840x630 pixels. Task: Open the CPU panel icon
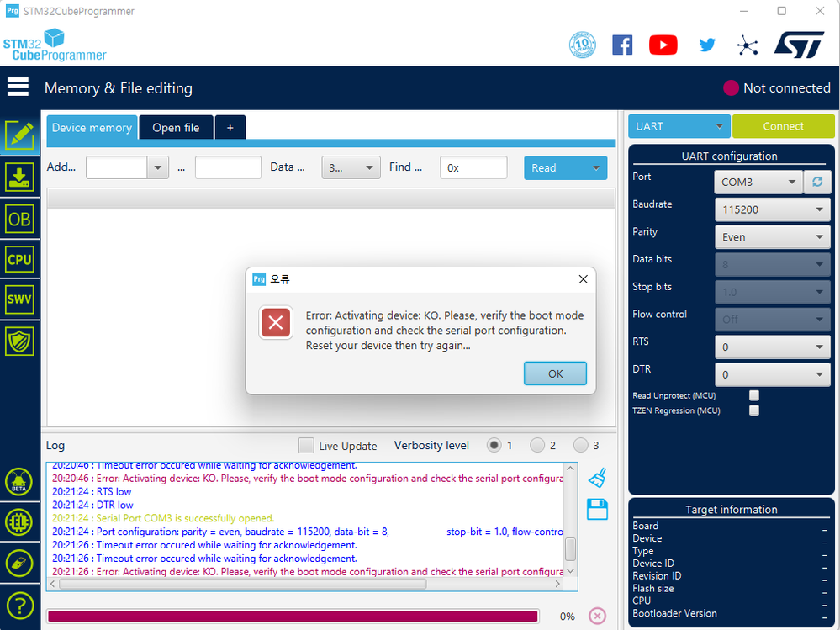pos(20,260)
